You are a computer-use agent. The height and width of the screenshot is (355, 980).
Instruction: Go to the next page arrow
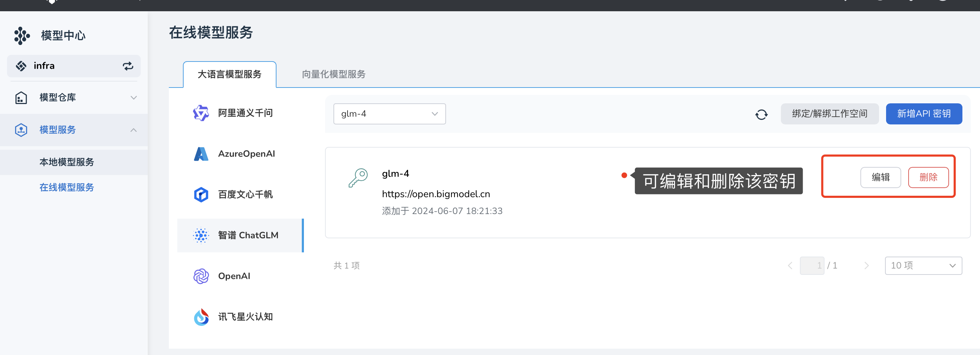click(866, 266)
